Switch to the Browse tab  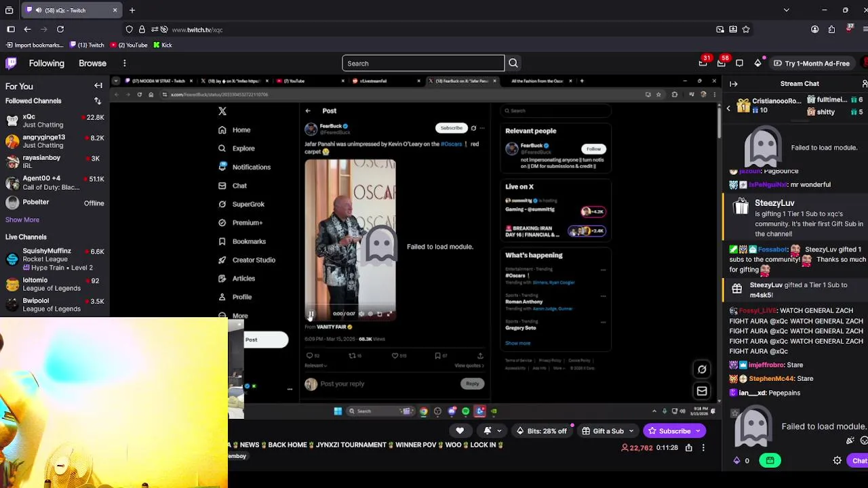[92, 63]
